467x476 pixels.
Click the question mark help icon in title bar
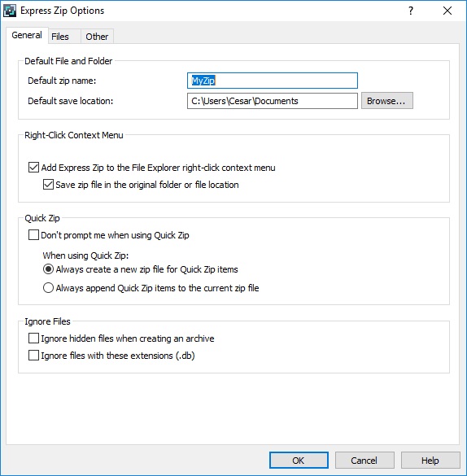click(x=411, y=11)
